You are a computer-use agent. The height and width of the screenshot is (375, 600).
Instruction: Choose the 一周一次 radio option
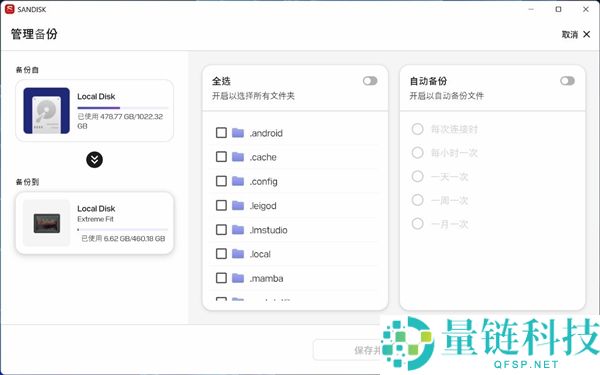point(417,200)
